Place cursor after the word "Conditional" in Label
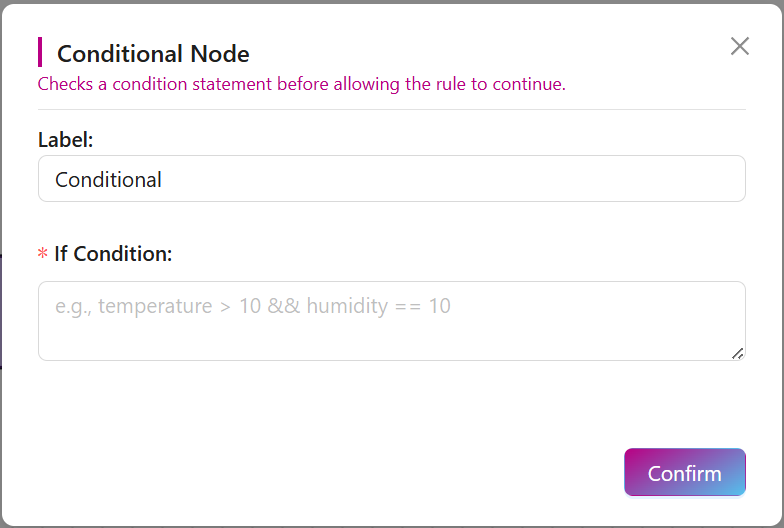 163,180
